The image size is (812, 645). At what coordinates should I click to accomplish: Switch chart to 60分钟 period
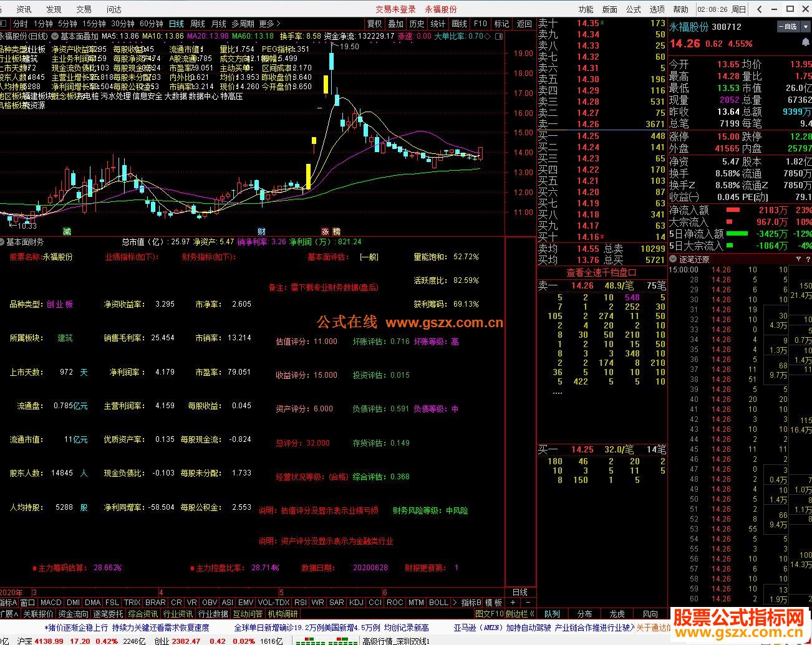pos(151,24)
